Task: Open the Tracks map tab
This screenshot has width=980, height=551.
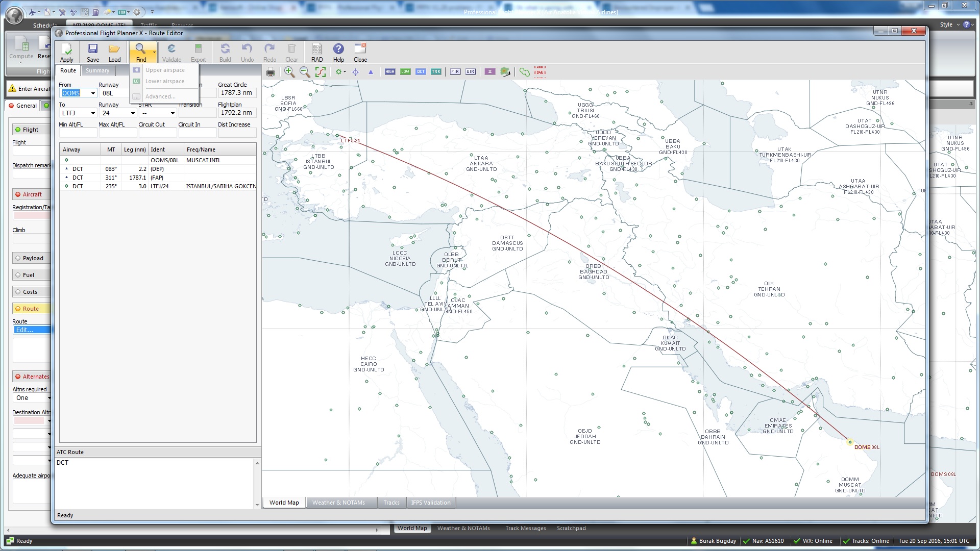Action: [x=391, y=503]
